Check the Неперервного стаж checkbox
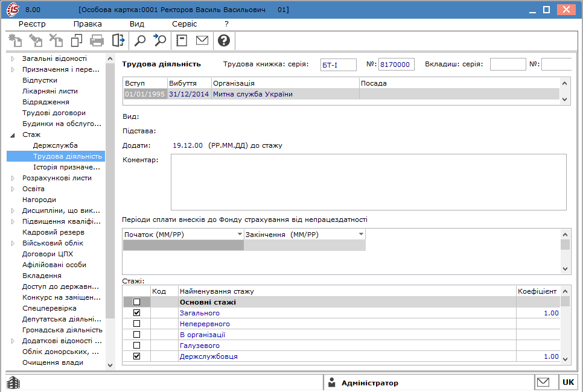 [x=136, y=323]
